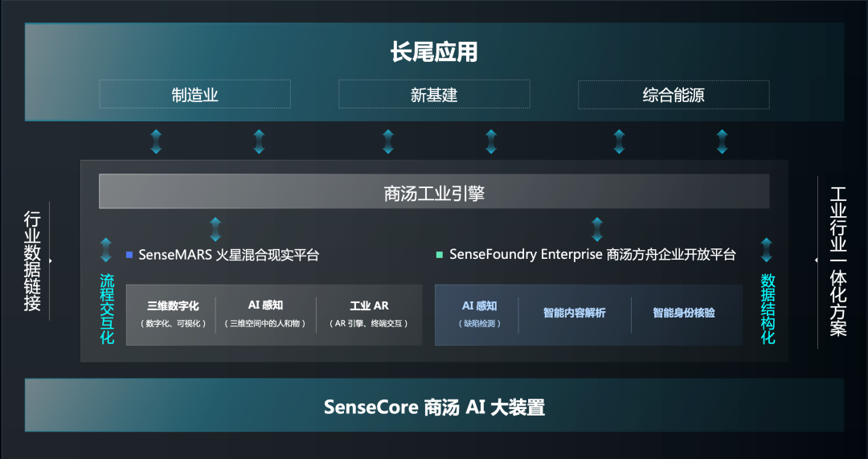Screen dimensions: 868x459
Task: Click the blue square beside SenseMARS
Action: coord(129,256)
